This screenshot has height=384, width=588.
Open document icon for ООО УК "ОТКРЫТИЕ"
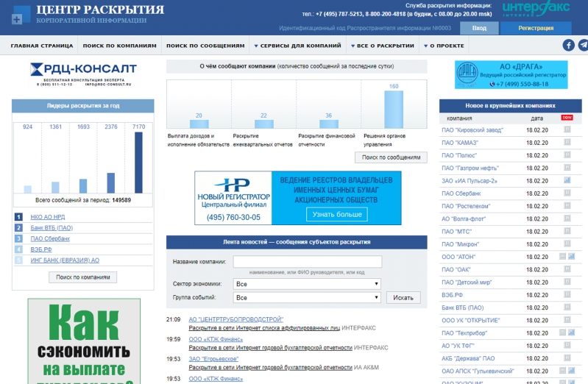pos(567,320)
